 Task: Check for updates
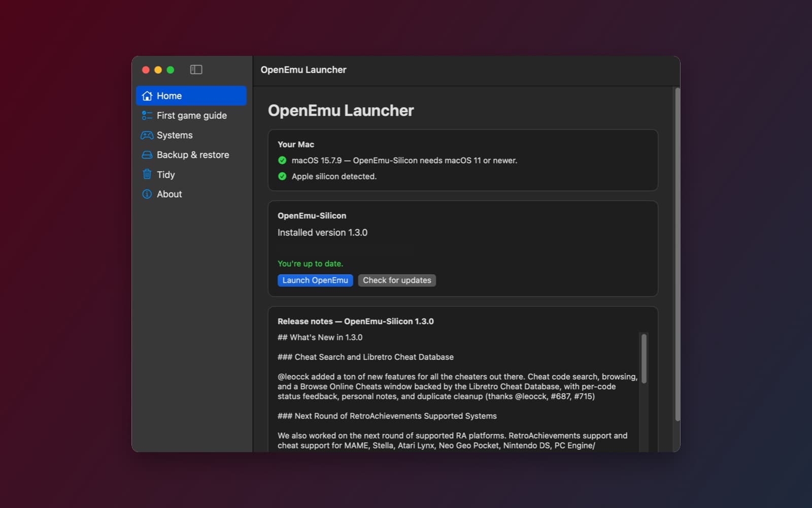click(397, 280)
